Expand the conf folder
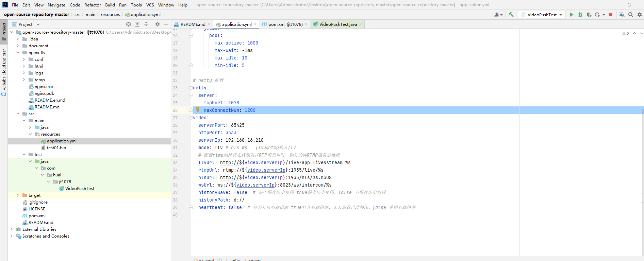 click(24, 59)
